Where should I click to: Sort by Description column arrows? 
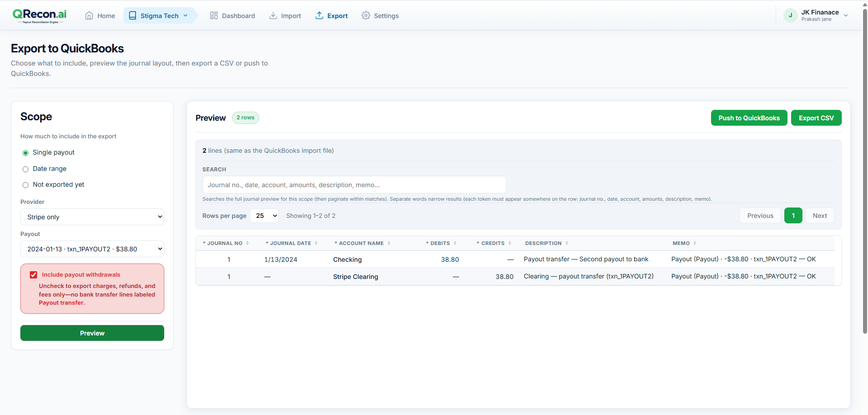pyautogui.click(x=567, y=243)
